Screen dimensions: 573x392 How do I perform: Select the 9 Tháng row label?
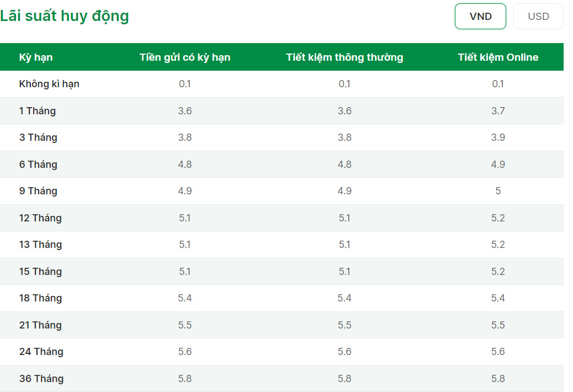(x=39, y=191)
